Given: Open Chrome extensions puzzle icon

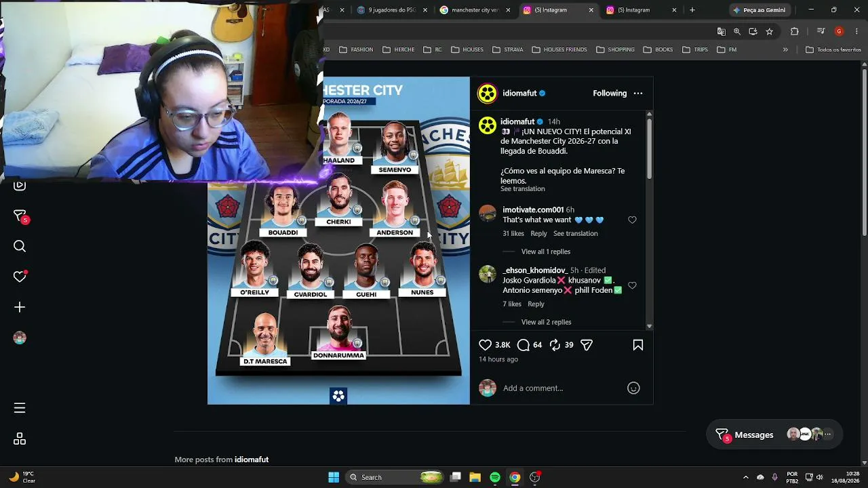Looking at the screenshot, I should click(x=795, y=31).
